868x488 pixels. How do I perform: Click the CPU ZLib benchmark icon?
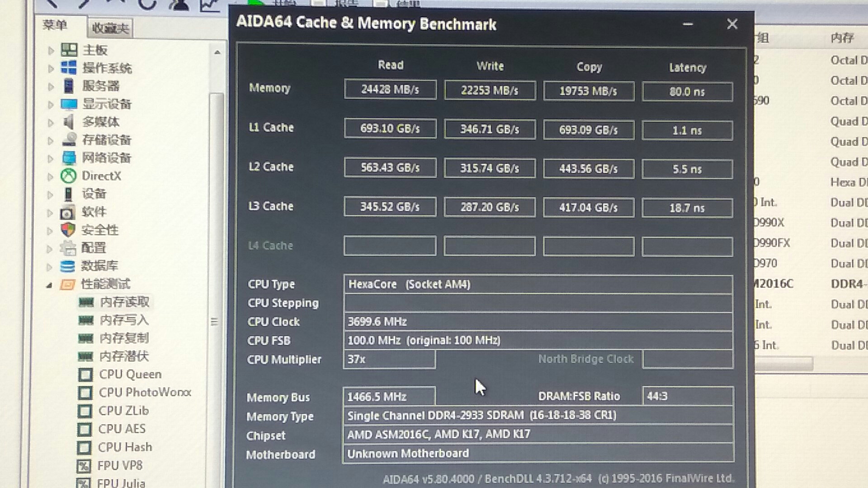tap(85, 411)
